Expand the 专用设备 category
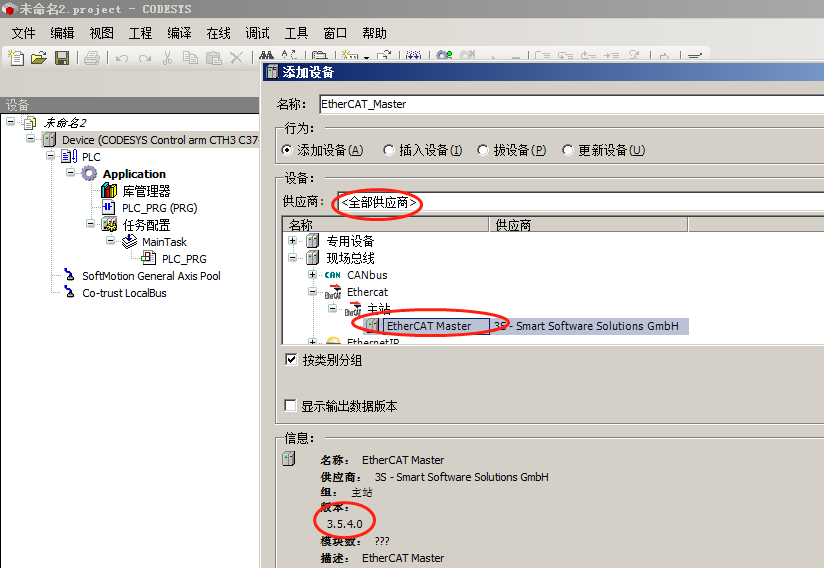824x568 pixels. 293,241
